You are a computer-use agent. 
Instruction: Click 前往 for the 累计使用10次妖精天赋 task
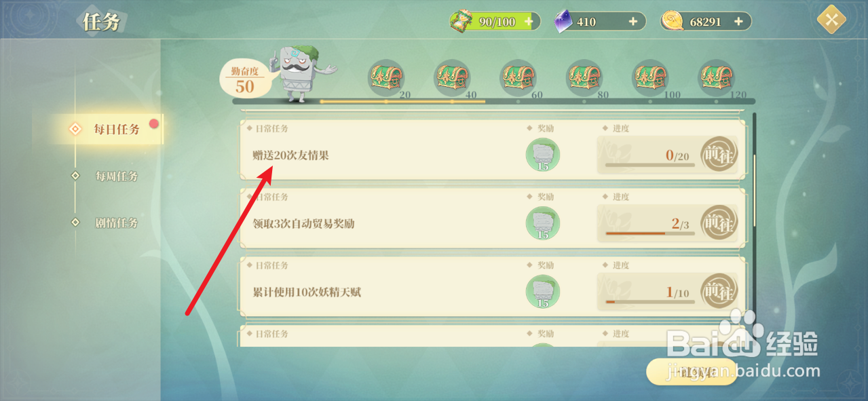coord(719,292)
